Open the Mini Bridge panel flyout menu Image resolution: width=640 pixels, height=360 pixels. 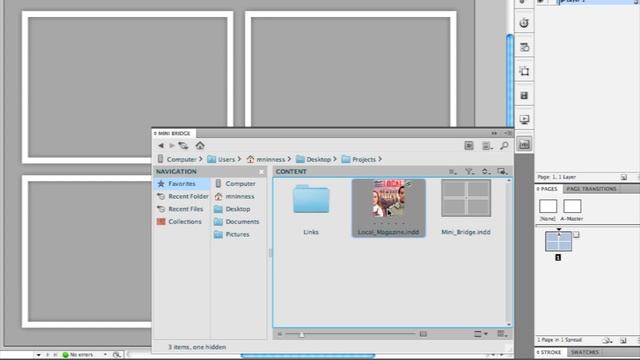click(x=508, y=133)
